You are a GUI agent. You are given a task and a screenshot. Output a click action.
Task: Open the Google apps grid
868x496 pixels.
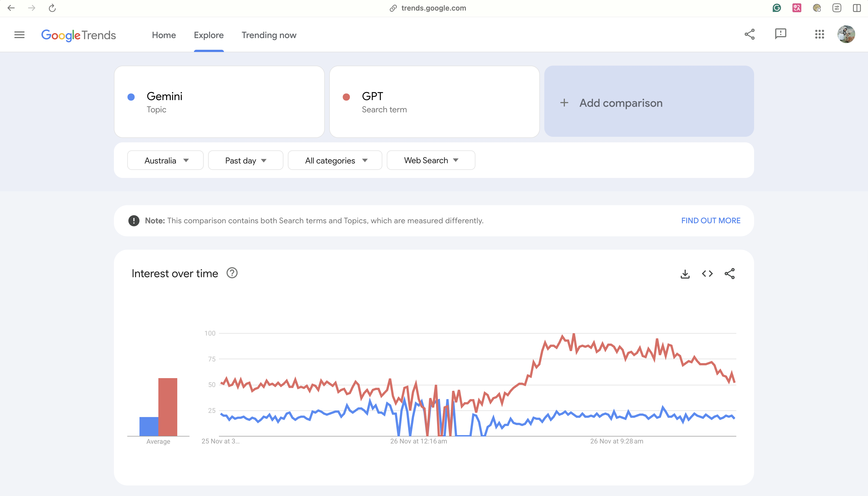pos(819,34)
